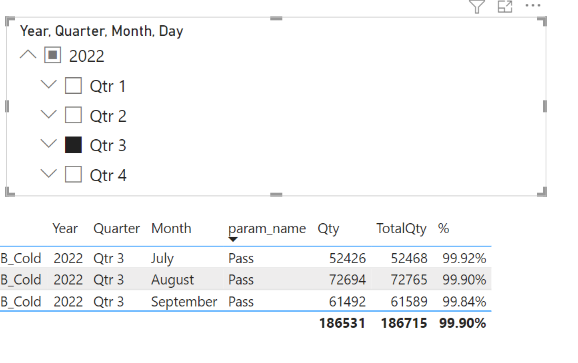Select the '2022' label in the slicer

pos(87,56)
